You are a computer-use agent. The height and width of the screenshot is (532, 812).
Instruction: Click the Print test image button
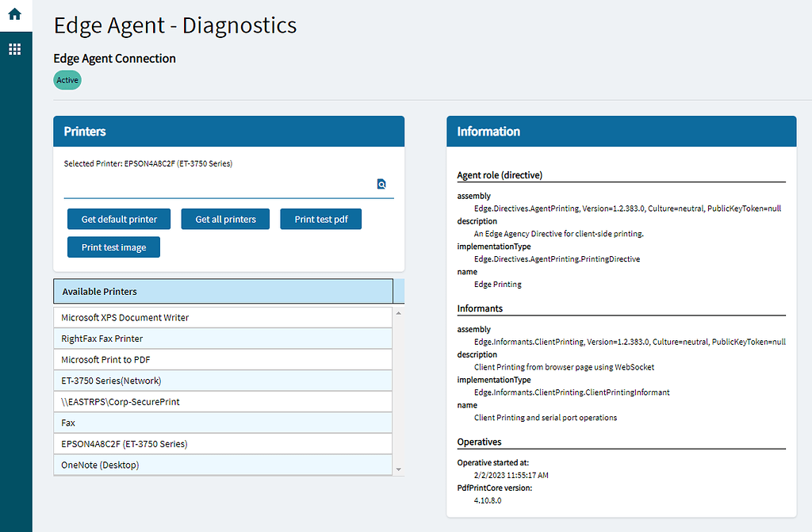pyautogui.click(x=113, y=247)
